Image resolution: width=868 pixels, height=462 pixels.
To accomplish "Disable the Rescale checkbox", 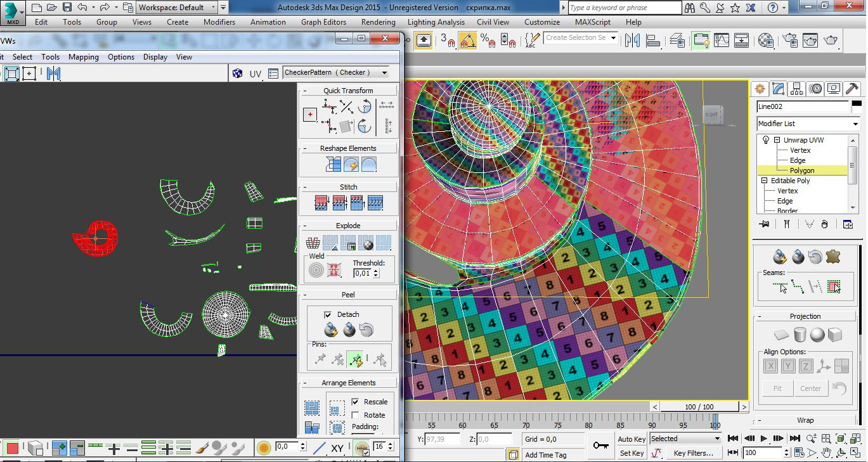I will click(x=355, y=402).
